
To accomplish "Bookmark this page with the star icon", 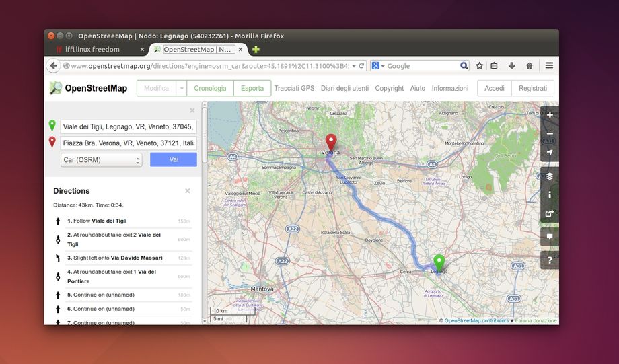I will (x=480, y=66).
